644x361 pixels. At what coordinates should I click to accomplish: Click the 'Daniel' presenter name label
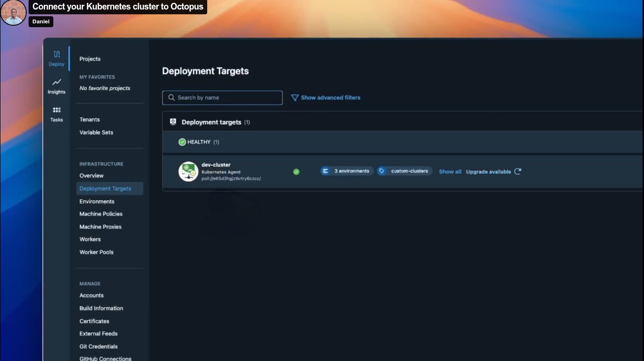click(x=41, y=21)
